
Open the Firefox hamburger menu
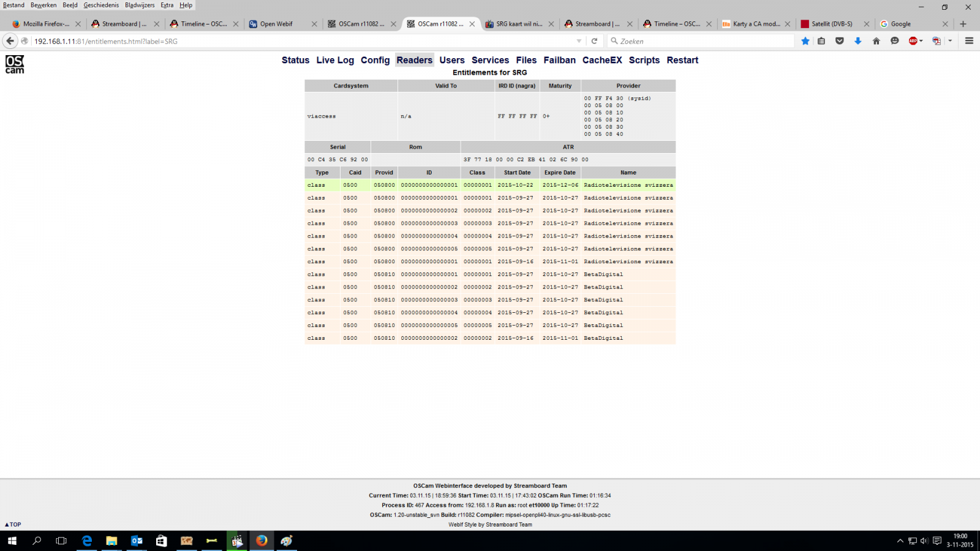coord(969,41)
